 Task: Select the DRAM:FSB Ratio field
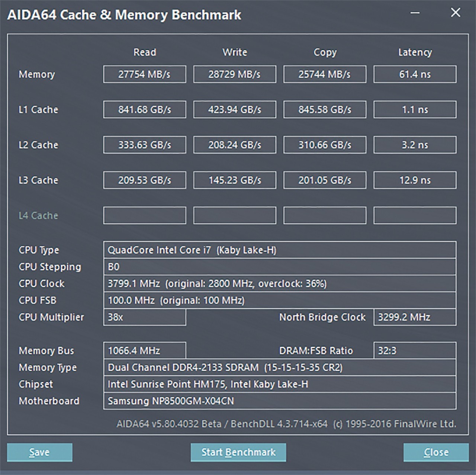click(x=415, y=351)
